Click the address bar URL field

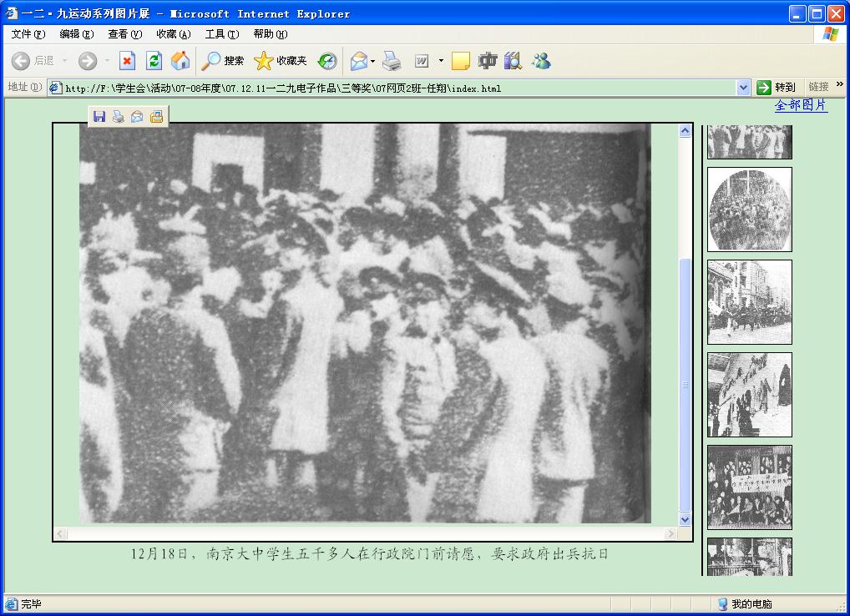(x=392, y=88)
